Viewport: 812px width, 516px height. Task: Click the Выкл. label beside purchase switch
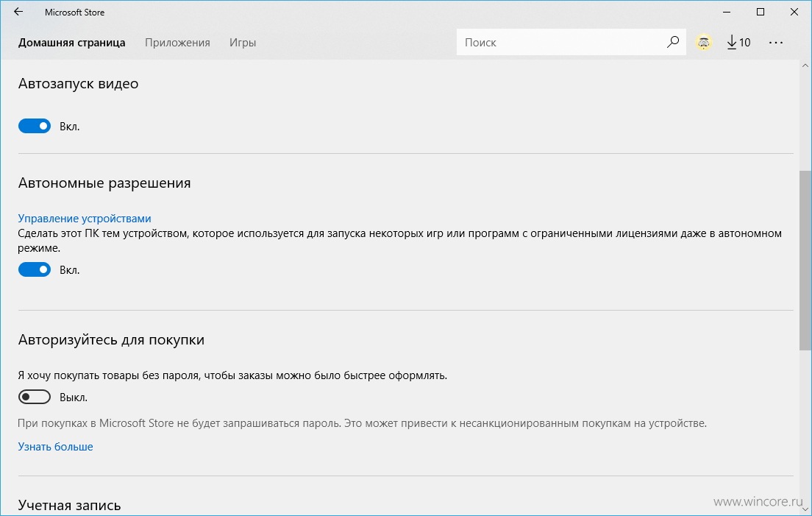[74, 397]
